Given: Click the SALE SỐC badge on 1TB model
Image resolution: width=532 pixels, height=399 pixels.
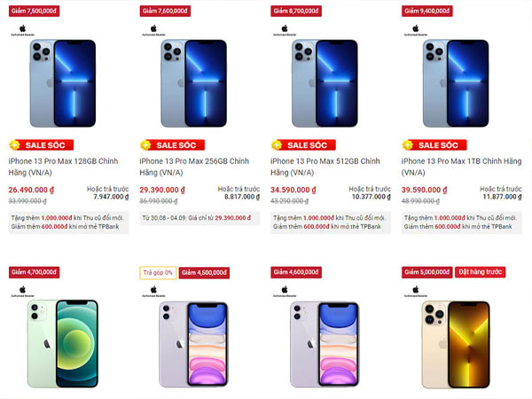Looking at the screenshot, I should point(434,145).
